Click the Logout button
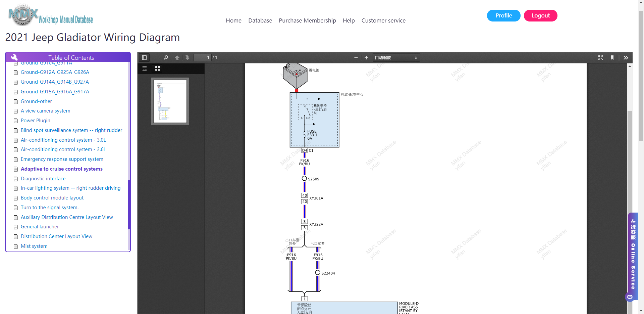 (x=540, y=15)
